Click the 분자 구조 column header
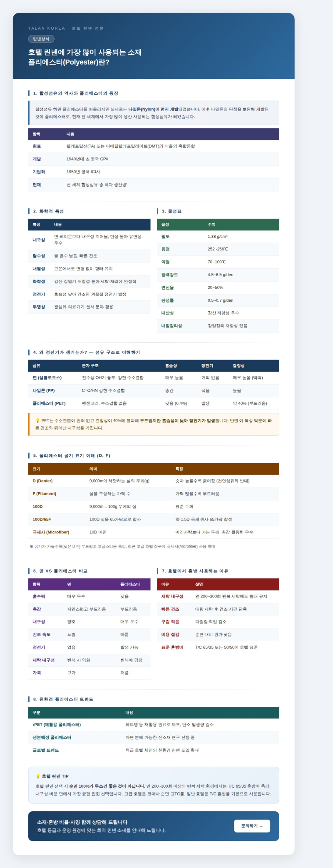 coord(90,365)
